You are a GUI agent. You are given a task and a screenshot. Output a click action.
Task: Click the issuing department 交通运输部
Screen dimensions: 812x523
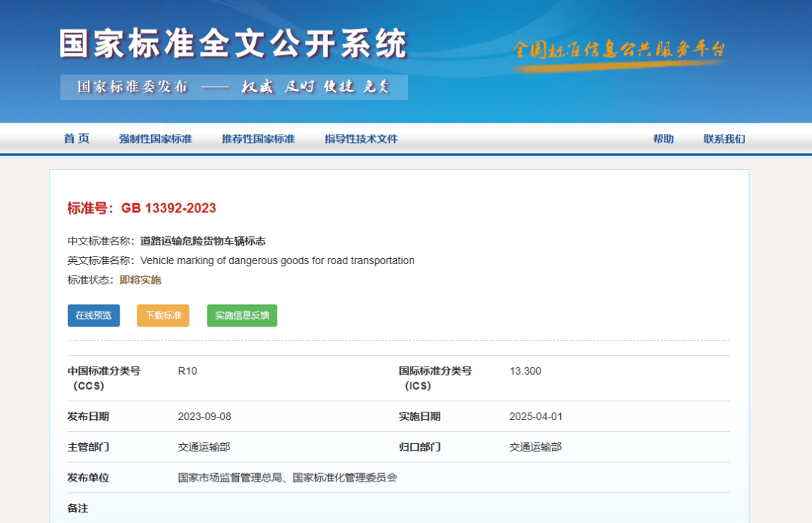(x=203, y=446)
